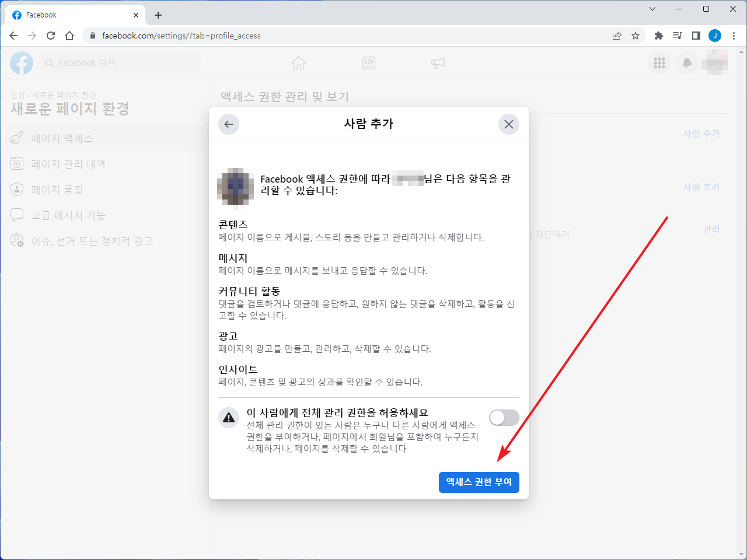Click the share page icon in address bar

click(x=617, y=36)
